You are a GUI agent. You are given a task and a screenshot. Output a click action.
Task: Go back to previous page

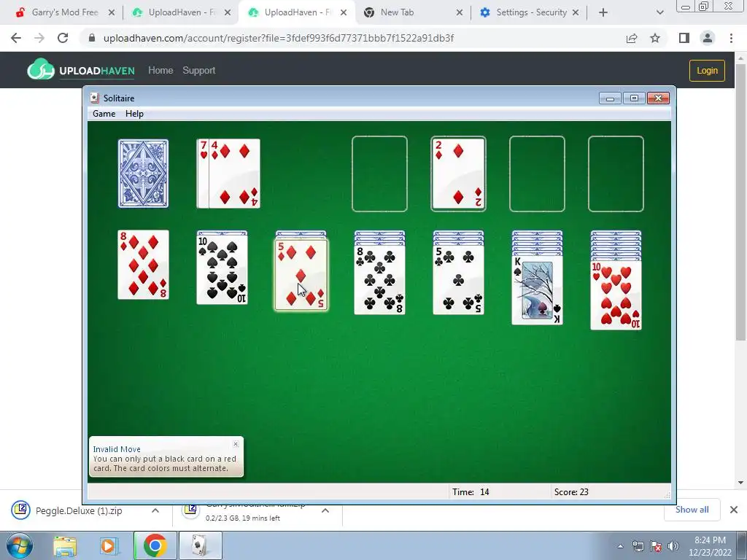pos(16,38)
